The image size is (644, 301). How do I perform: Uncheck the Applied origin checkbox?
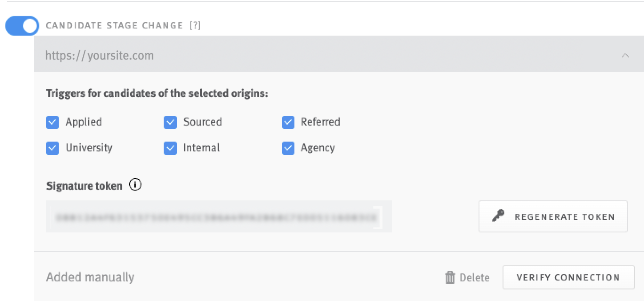(52, 122)
